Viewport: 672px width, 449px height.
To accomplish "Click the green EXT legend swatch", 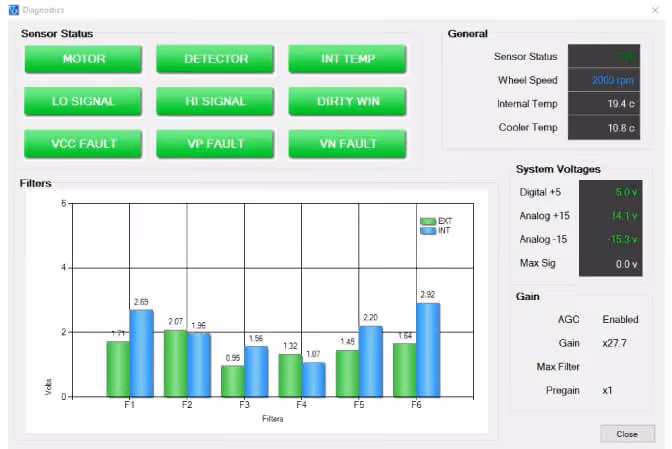I will [428, 221].
